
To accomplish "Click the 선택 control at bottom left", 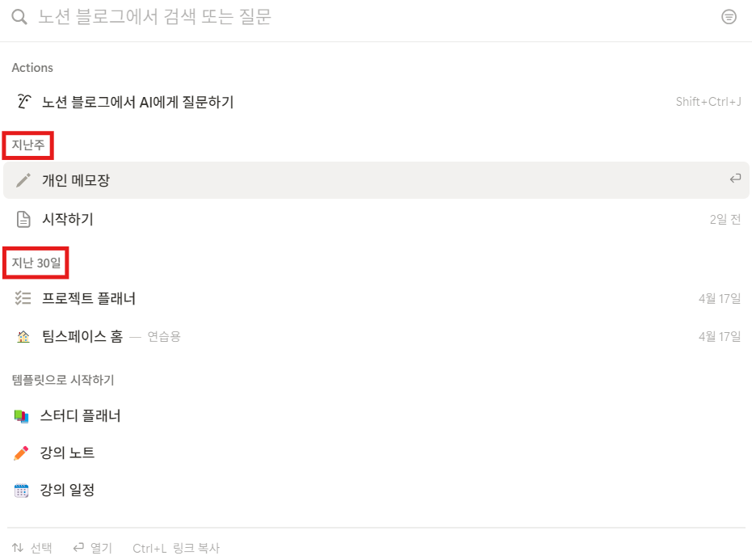I will pos(32,547).
